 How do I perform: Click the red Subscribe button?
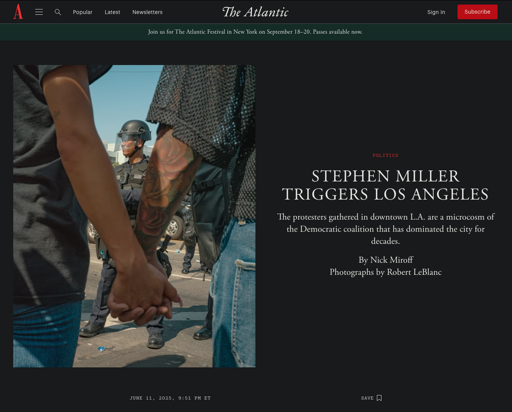tap(477, 12)
